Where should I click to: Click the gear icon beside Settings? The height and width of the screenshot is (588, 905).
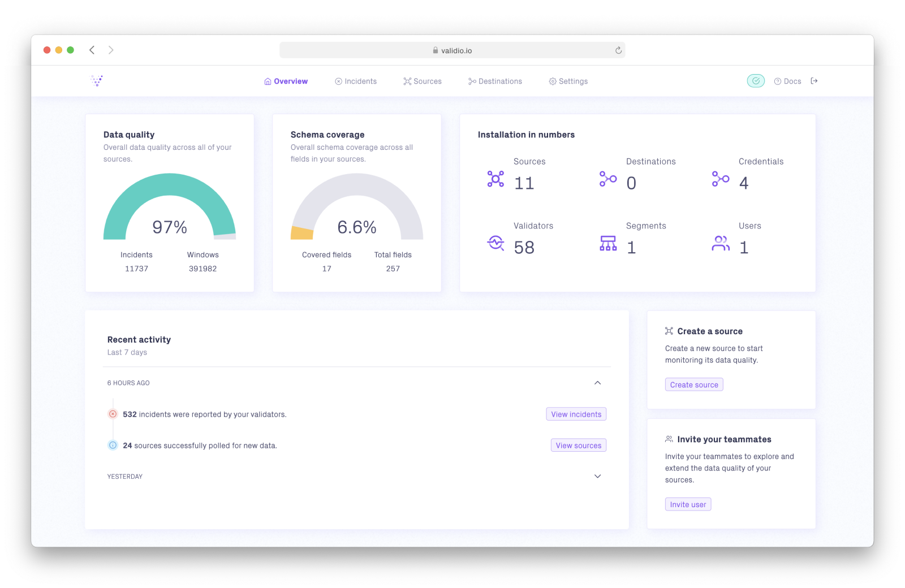tap(553, 81)
